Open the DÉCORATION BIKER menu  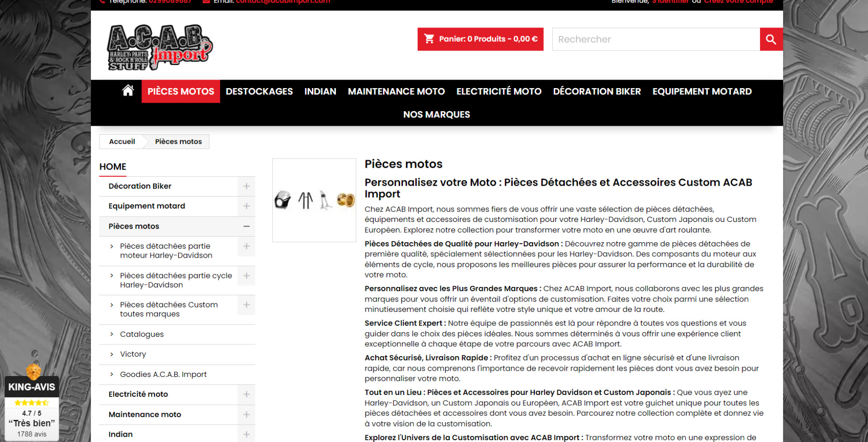pyautogui.click(x=597, y=91)
